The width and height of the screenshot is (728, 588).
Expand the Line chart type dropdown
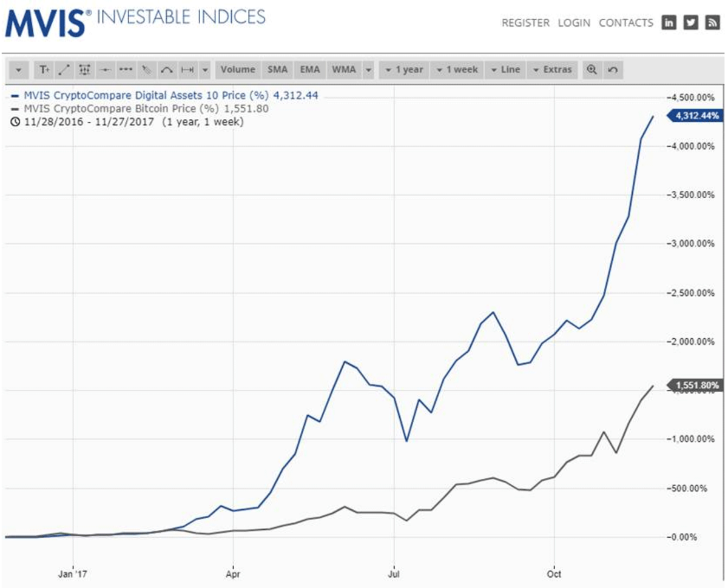505,70
